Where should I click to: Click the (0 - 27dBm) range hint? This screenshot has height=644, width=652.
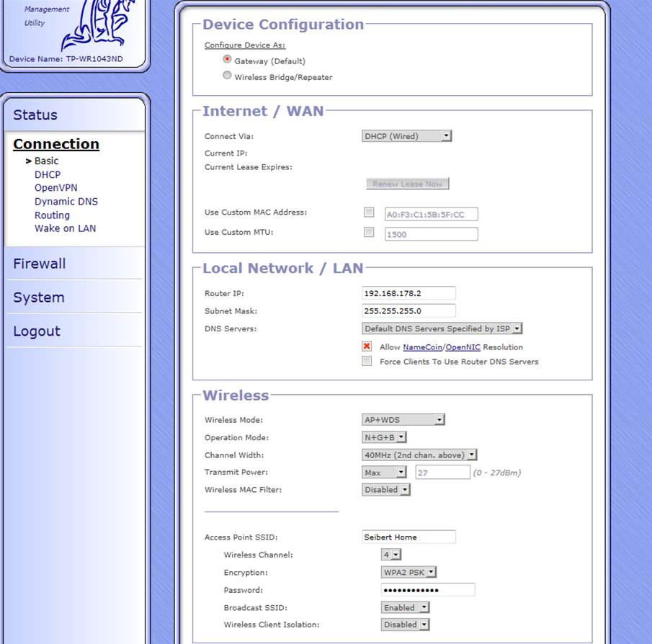click(497, 473)
